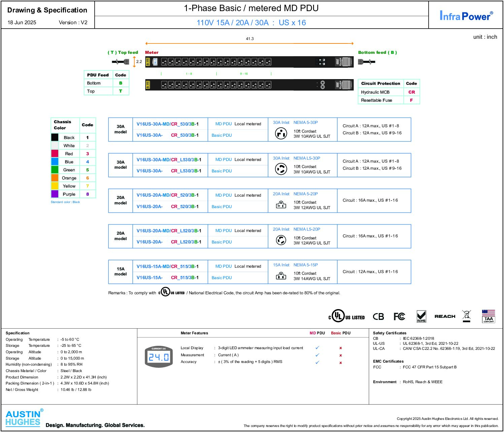Click model code V16US-20A-MD/CR_520/3B-1
Screen dimensions: 504x432
[x=167, y=195]
